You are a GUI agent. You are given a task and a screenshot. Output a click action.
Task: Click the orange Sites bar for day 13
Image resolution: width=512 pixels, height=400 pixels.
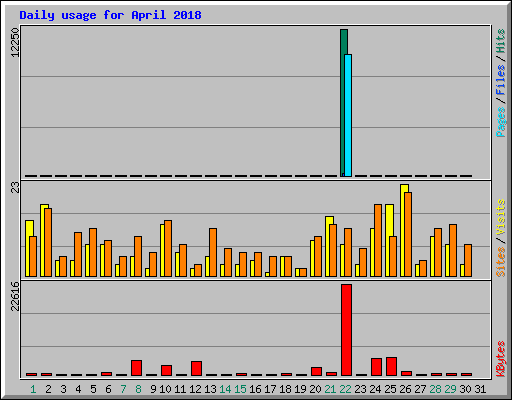point(213,252)
